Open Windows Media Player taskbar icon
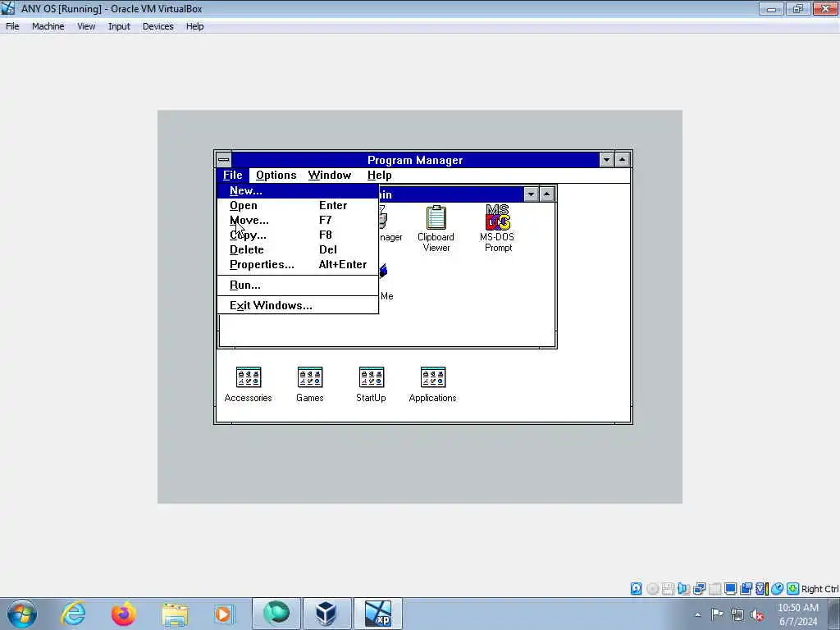Image resolution: width=840 pixels, height=630 pixels. (x=224, y=614)
